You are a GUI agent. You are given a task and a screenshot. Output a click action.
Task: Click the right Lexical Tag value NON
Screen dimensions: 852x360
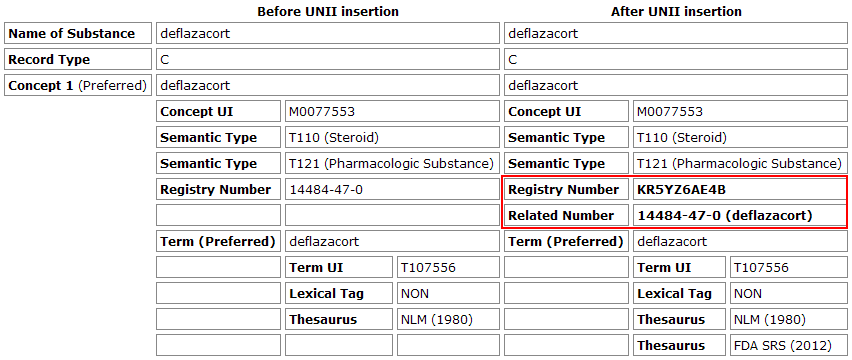coord(788,294)
